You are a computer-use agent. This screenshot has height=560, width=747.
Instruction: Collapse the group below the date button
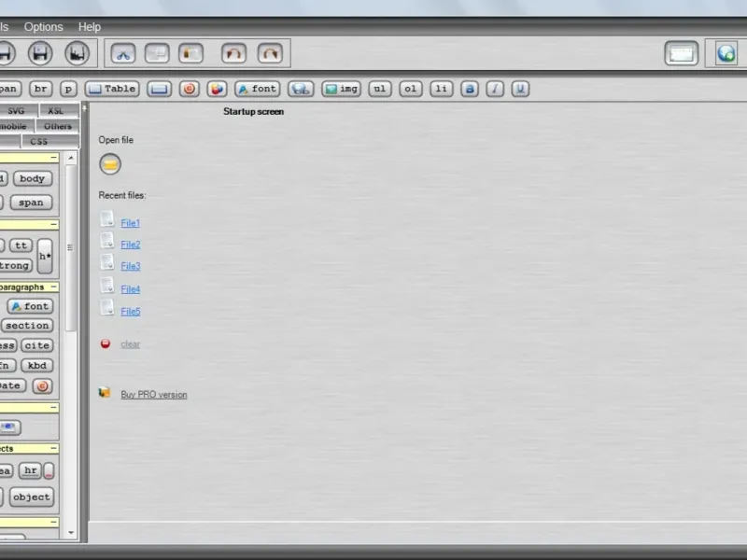tap(54, 408)
